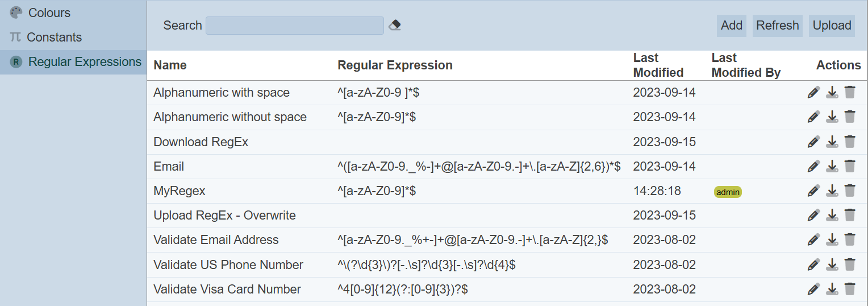Open editor for Upload RegEx - Overwrite

pos(813,215)
